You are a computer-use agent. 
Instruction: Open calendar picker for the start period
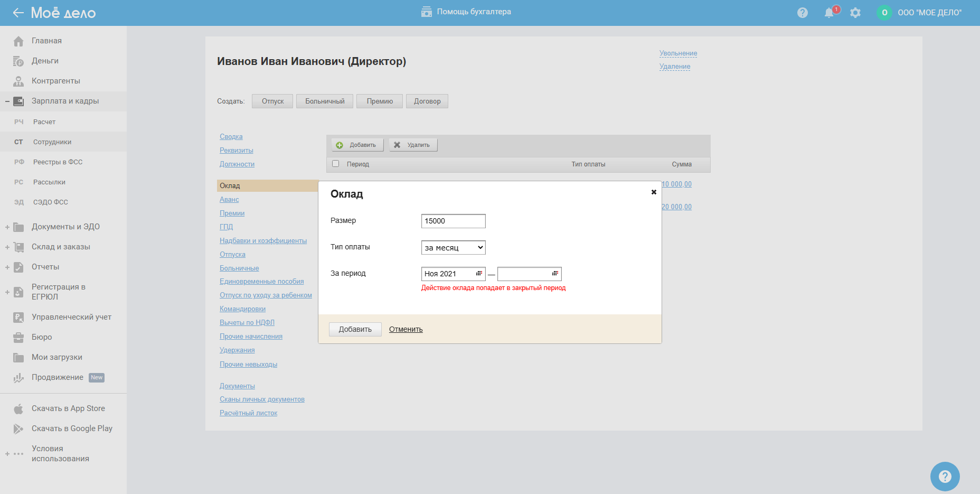tap(479, 274)
